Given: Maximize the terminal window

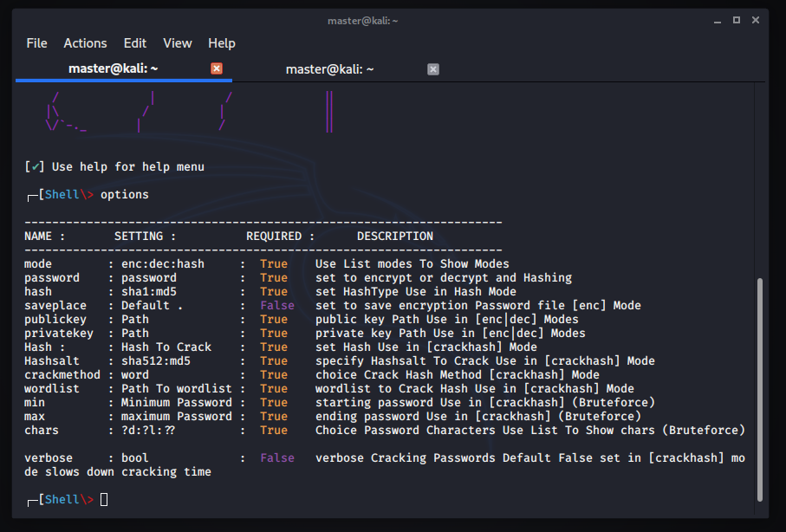Looking at the screenshot, I should pyautogui.click(x=737, y=20).
